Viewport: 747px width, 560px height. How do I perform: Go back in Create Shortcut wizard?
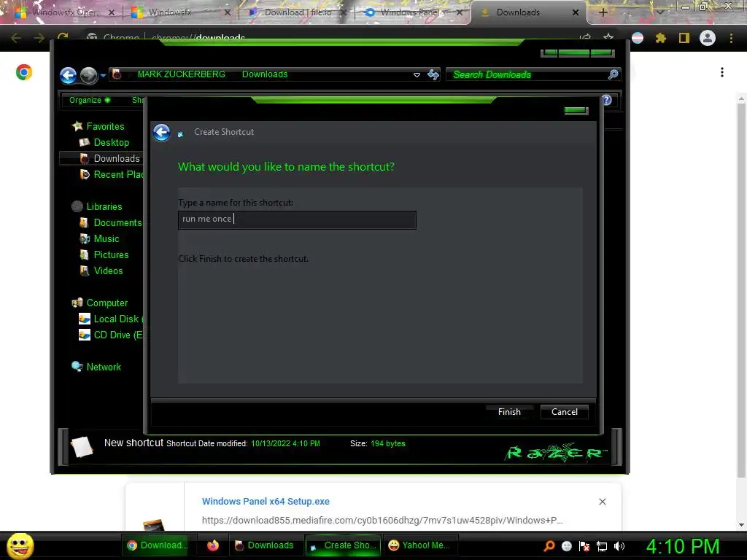pos(162,133)
